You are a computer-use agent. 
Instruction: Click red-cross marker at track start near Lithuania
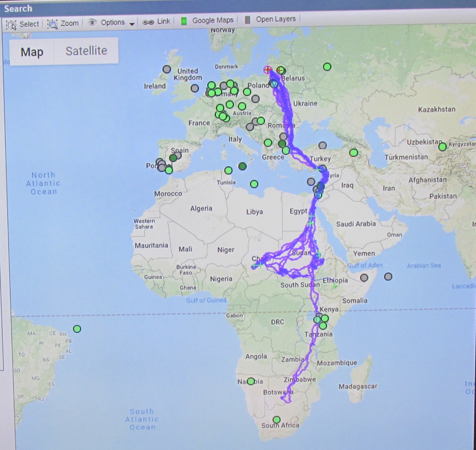pyautogui.click(x=268, y=70)
